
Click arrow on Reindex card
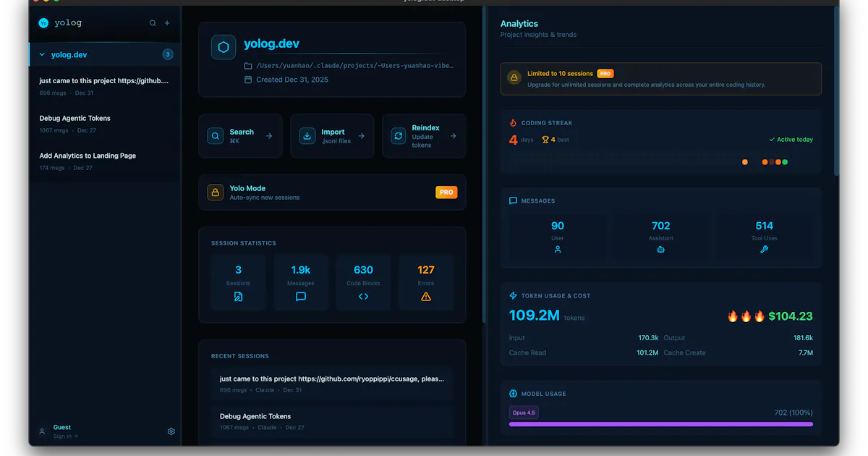click(454, 136)
